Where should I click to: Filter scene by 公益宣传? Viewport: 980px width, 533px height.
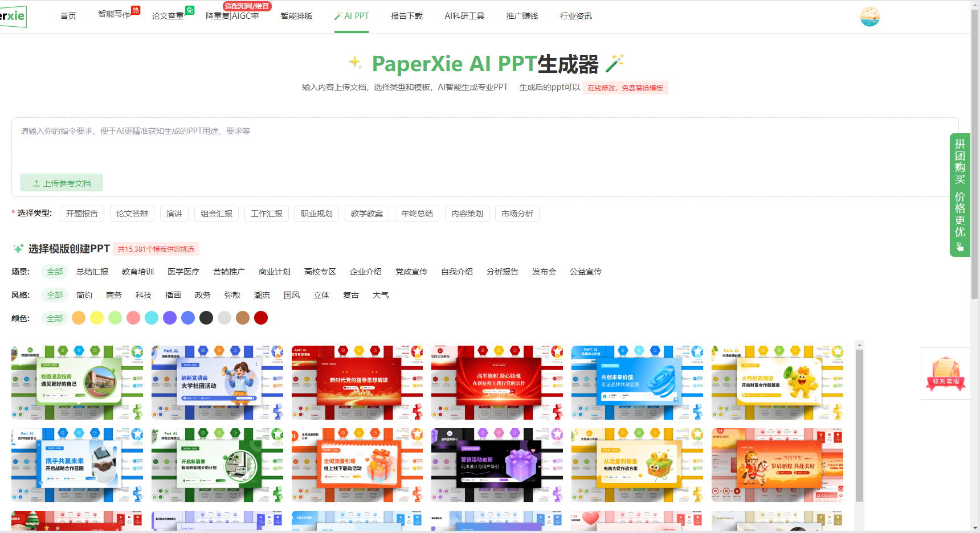[586, 272]
